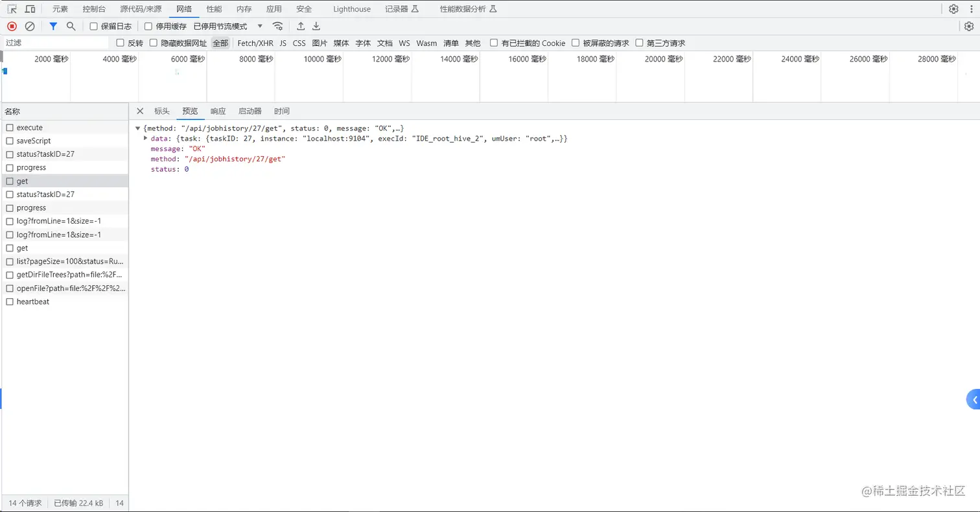Screen dimensions: 980x512
Task: Open the Application panel tab
Action: (274, 9)
